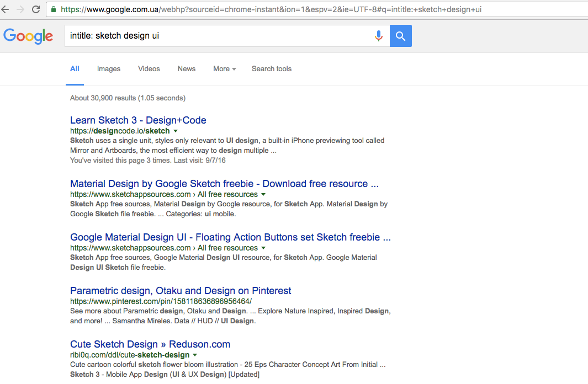
Task: Switch to the Videos tab
Action: (x=149, y=69)
